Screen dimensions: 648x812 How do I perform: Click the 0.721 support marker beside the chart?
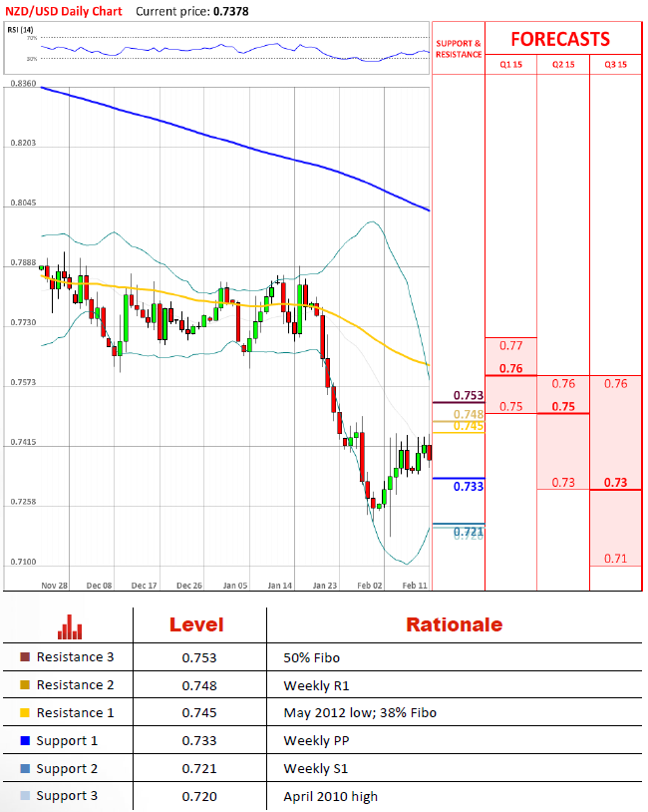tap(469, 532)
